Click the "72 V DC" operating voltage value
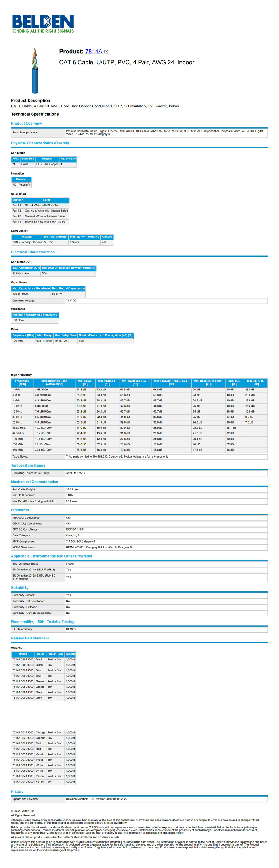 (71, 301)
